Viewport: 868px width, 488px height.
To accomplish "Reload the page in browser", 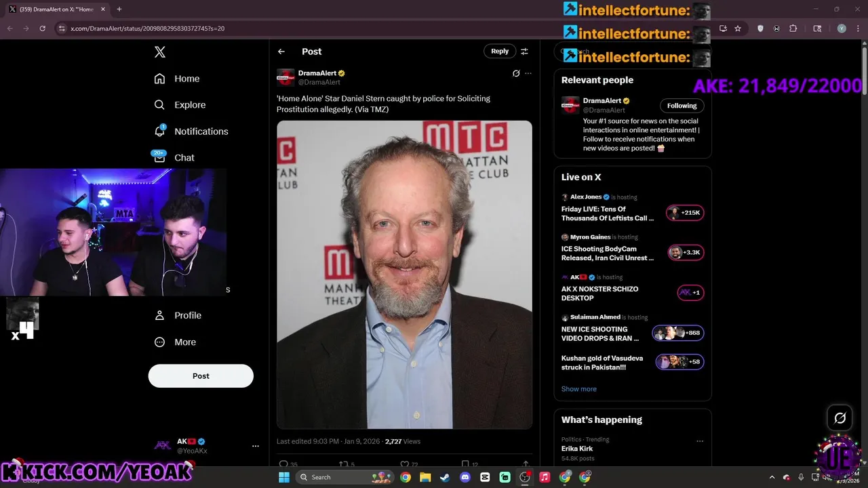I will tap(42, 28).
